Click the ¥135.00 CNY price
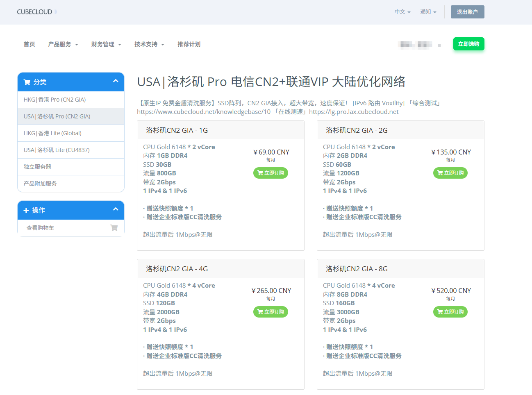The image size is (532, 395). 451,152
